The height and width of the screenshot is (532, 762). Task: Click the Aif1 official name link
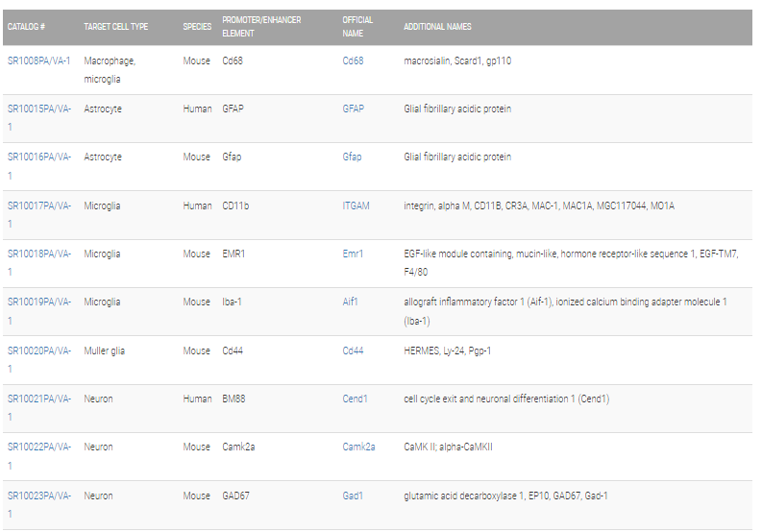point(350,302)
